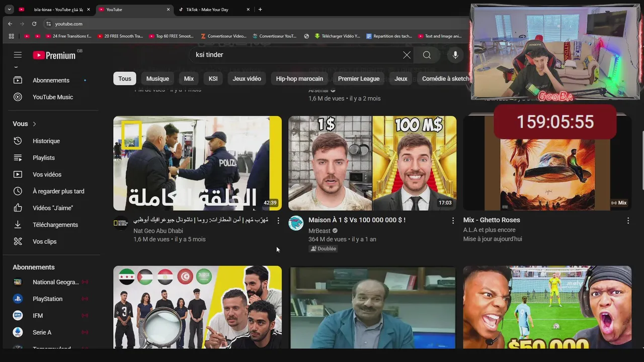This screenshot has height=362, width=644.
Task: Start voice search with microphone icon
Action: coord(455,55)
